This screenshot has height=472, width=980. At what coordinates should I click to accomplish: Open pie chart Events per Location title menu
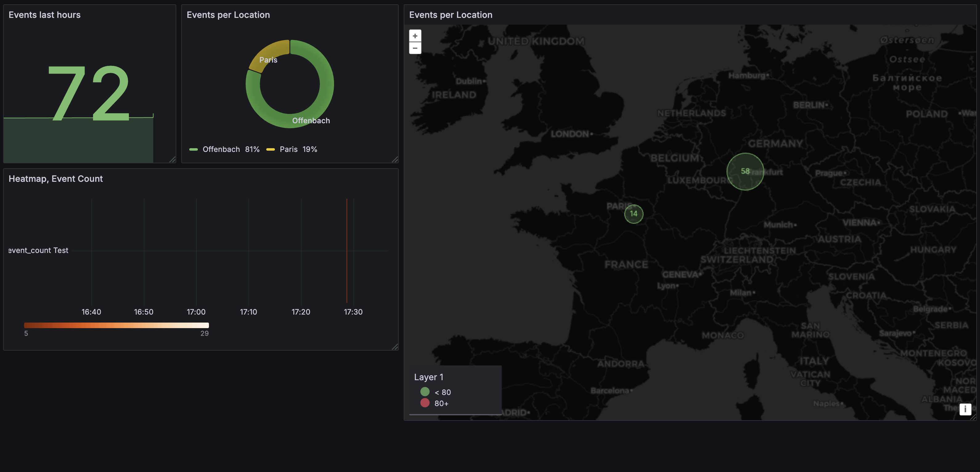pos(228,15)
